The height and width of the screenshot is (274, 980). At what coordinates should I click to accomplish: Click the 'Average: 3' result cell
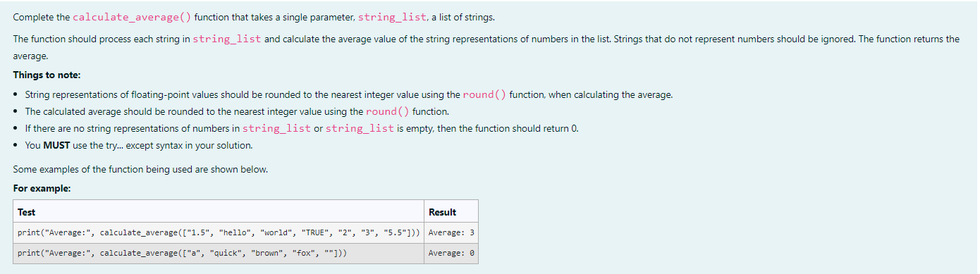(451, 232)
